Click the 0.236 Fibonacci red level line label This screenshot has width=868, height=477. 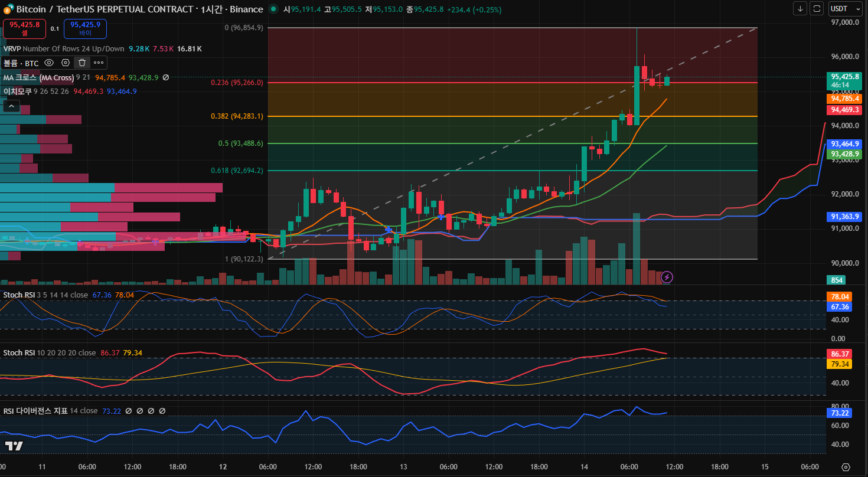[x=237, y=83]
